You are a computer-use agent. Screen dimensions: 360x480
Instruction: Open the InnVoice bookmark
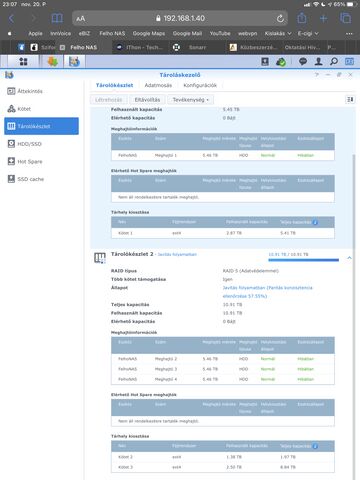60,33
